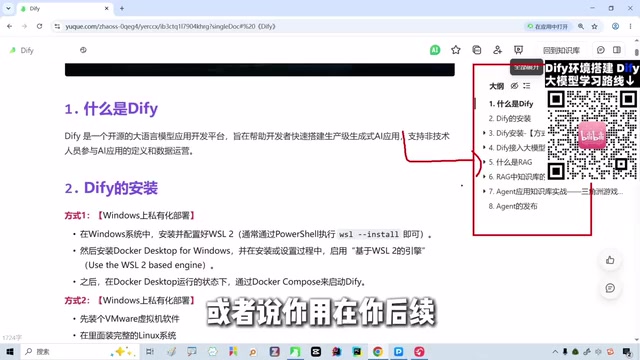Start presentation mode icon
Viewport: 640px width, 360px height.
pos(518,50)
